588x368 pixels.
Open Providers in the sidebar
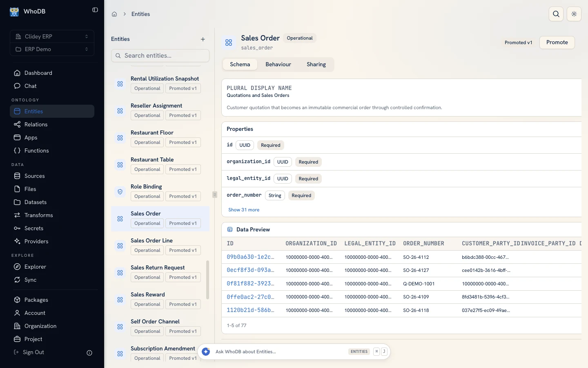click(x=52, y=241)
